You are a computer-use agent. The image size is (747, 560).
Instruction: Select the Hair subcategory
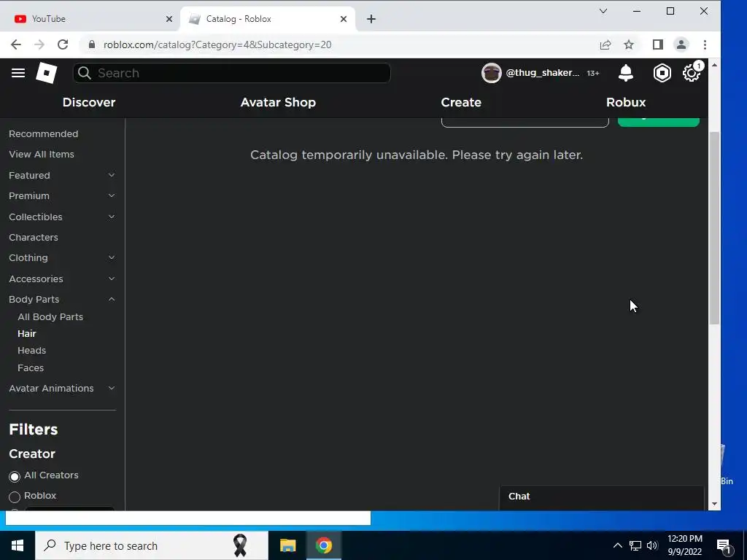(27, 333)
